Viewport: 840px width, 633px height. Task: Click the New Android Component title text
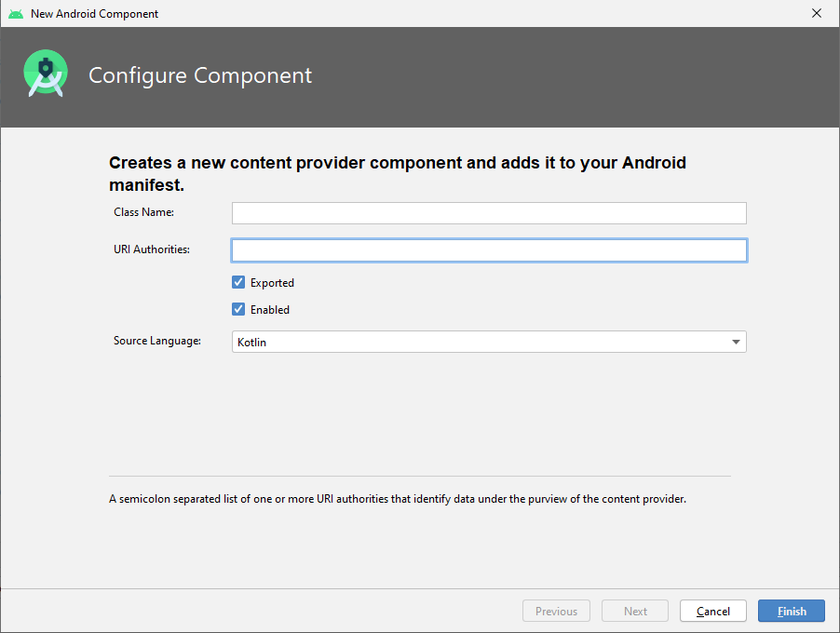tap(93, 13)
